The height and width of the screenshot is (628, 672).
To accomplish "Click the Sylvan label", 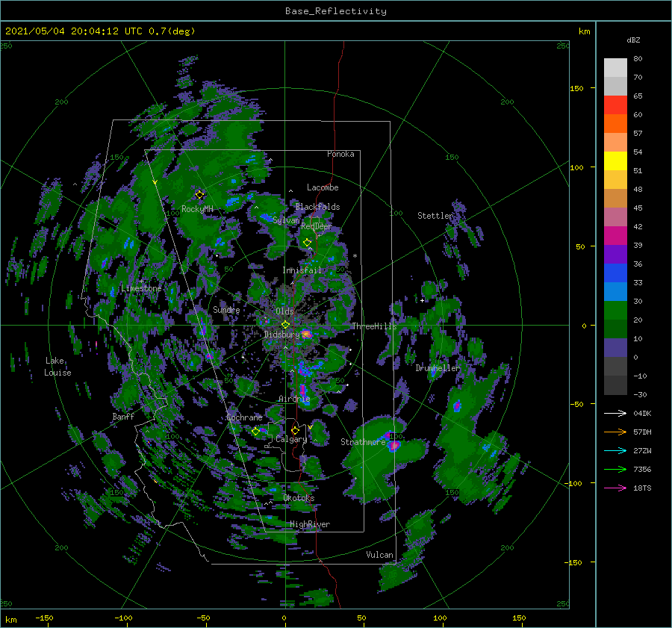I will click(x=286, y=220).
